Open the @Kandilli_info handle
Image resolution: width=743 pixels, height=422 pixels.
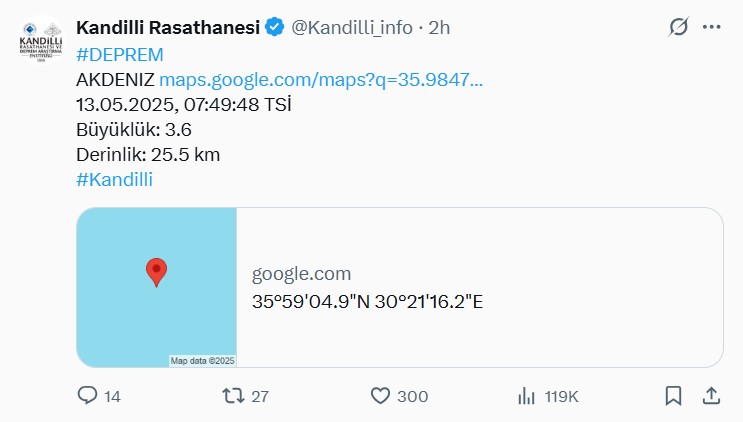tap(351, 27)
